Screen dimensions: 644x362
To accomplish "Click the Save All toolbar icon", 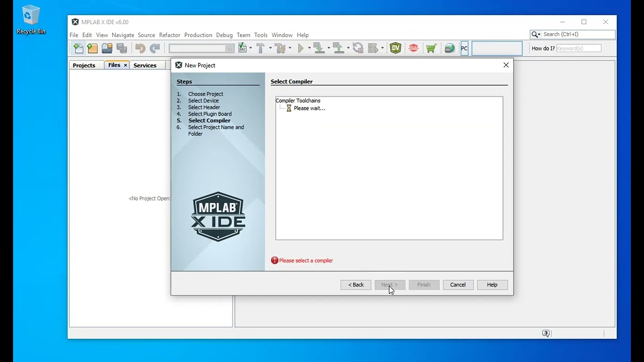I will click(121, 48).
